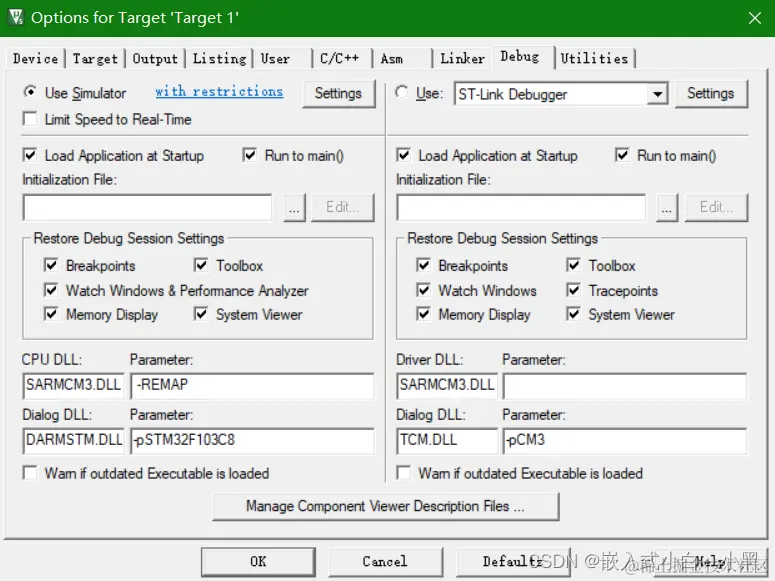The image size is (775, 581).
Task: Toggle simulator System Viewer checkbox
Action: (x=201, y=314)
